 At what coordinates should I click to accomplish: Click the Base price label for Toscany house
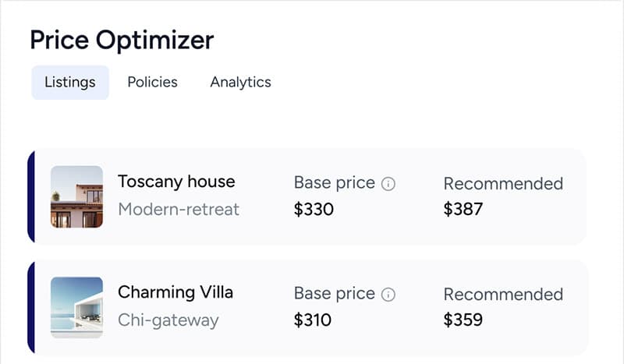(335, 183)
